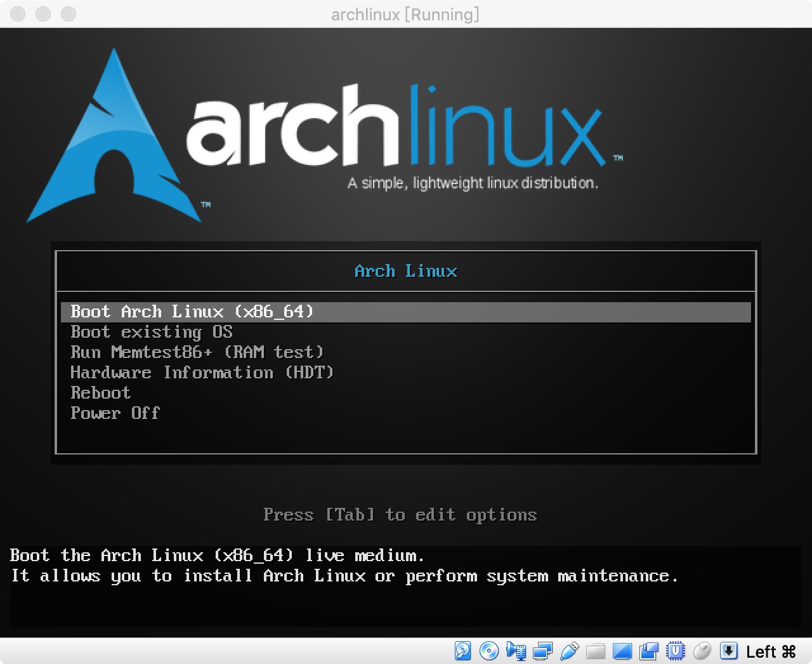Close the archlinux VM window
The image size is (812, 664).
(18, 13)
